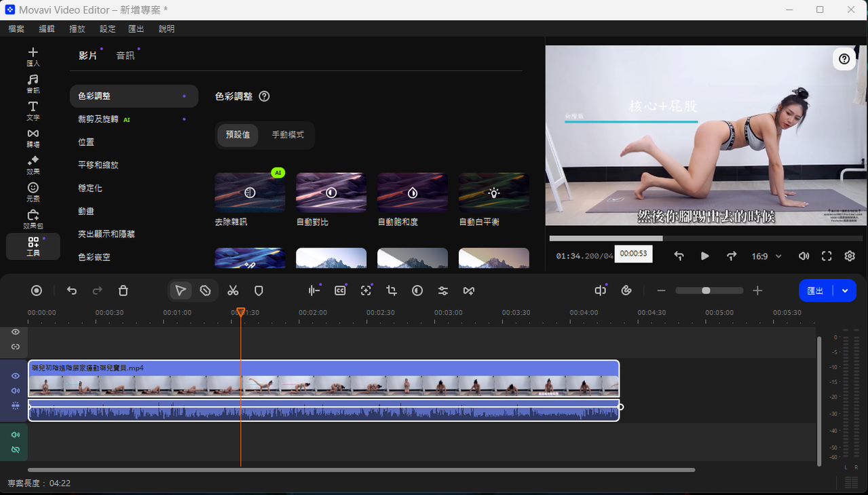Image resolution: width=868 pixels, height=495 pixels.
Task: Open the 匯出 menu in menu bar
Action: pyautogui.click(x=136, y=28)
